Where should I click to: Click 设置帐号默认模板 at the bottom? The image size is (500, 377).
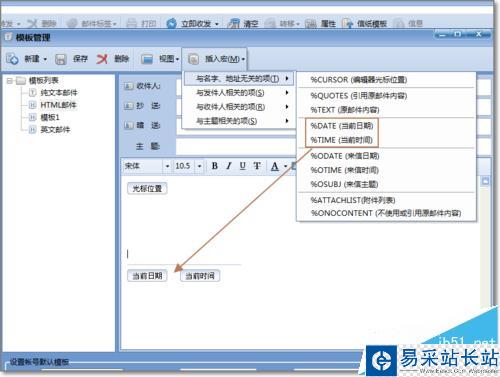39,362
